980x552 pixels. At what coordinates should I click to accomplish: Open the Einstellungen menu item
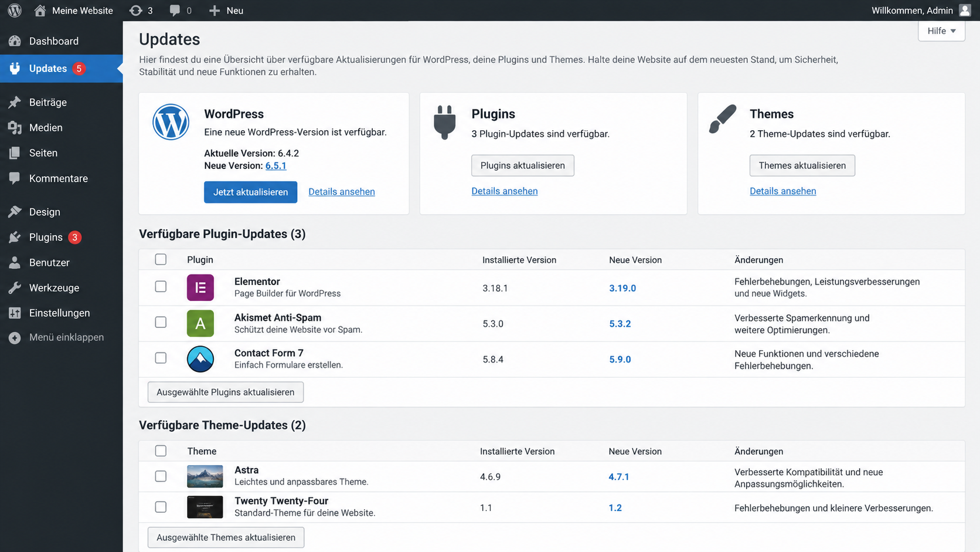click(x=62, y=313)
